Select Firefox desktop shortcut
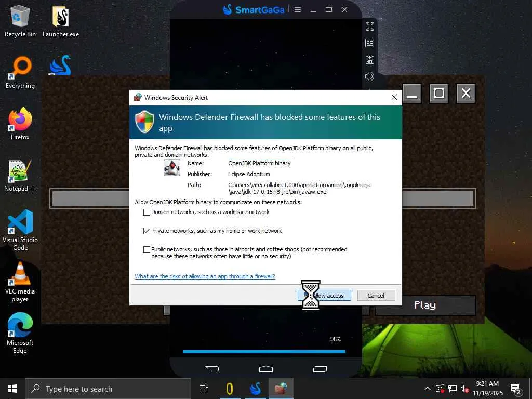 point(20,124)
